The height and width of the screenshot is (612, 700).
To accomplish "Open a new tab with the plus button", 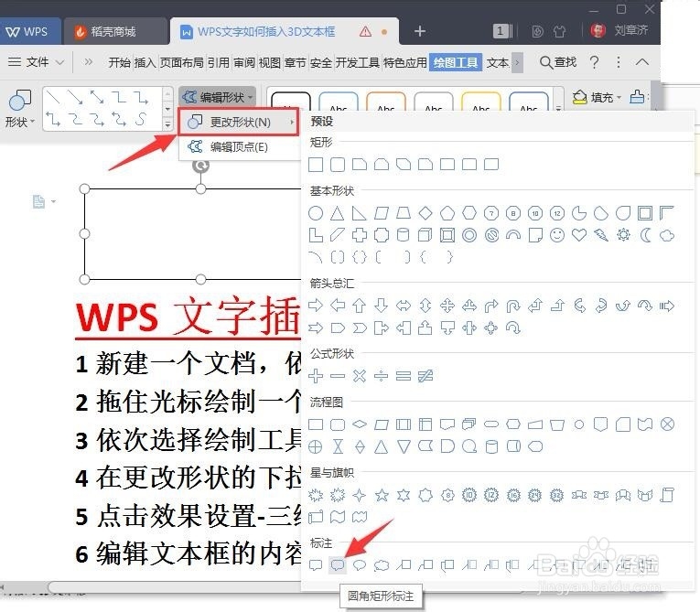I will [420, 31].
